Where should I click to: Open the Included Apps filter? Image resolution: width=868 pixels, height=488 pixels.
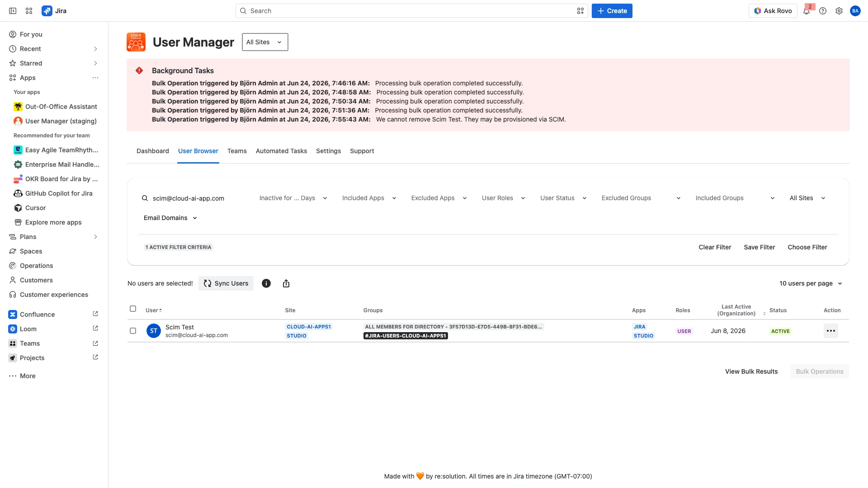coord(369,198)
